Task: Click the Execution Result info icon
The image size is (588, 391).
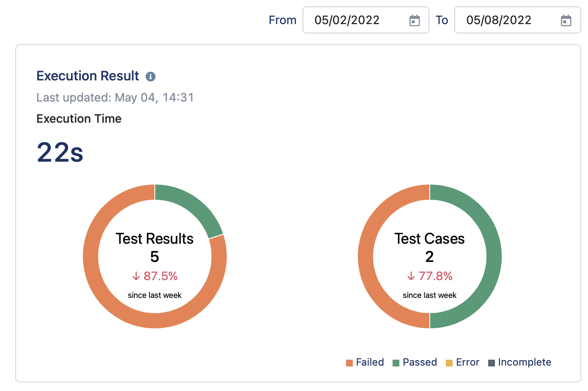Action: (x=151, y=77)
